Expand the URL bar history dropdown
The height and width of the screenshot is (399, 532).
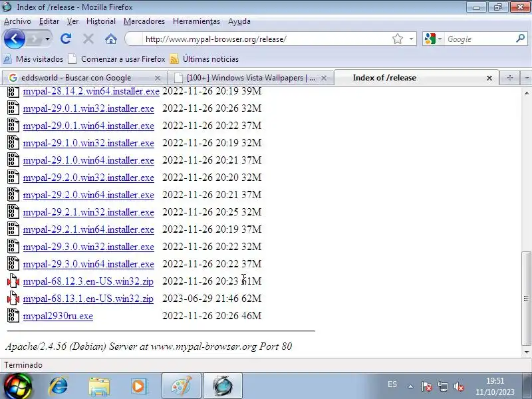point(411,39)
